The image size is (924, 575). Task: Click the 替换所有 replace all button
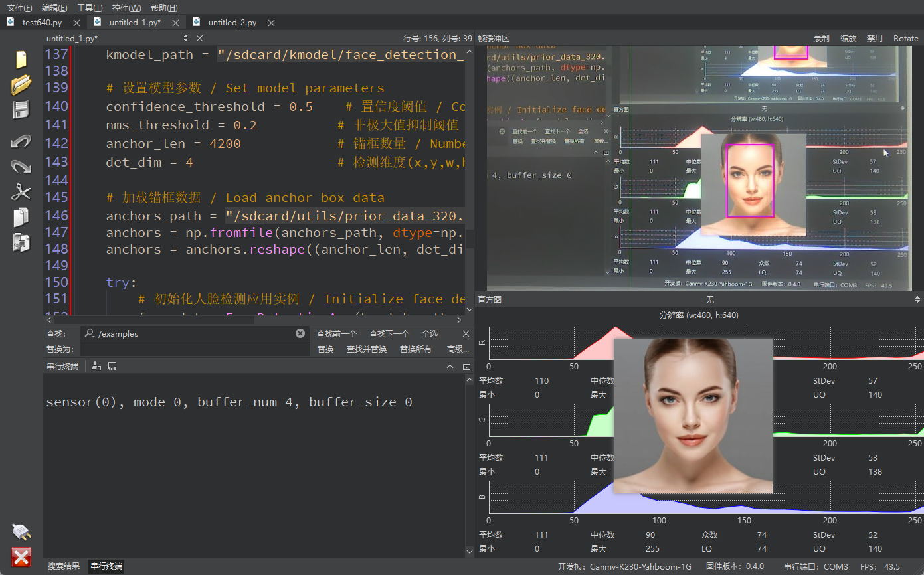pyautogui.click(x=415, y=349)
